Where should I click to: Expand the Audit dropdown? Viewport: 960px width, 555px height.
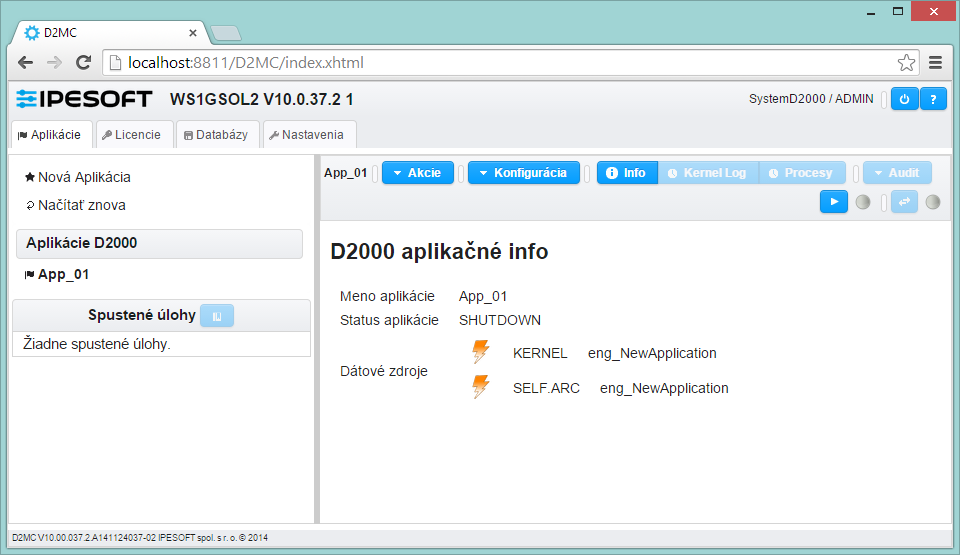(x=897, y=173)
